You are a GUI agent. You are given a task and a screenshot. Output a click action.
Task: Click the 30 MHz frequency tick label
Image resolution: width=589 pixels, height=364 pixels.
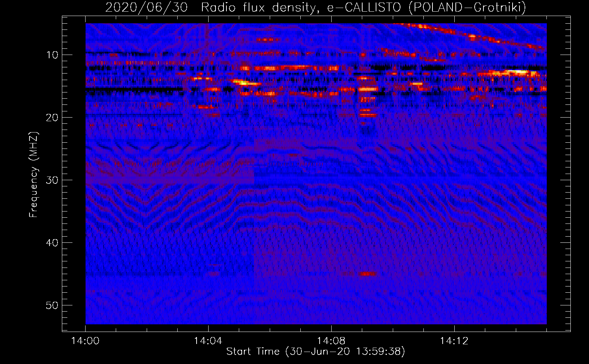pyautogui.click(x=52, y=180)
